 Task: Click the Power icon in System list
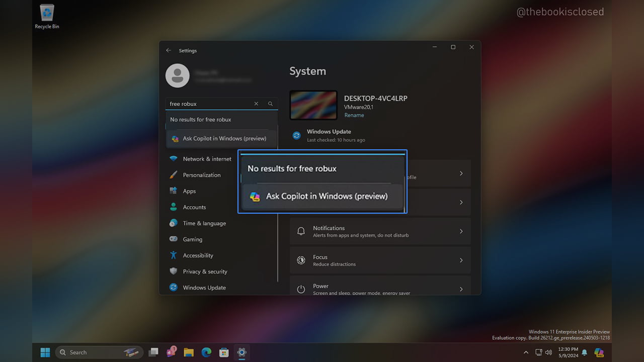[301, 289]
